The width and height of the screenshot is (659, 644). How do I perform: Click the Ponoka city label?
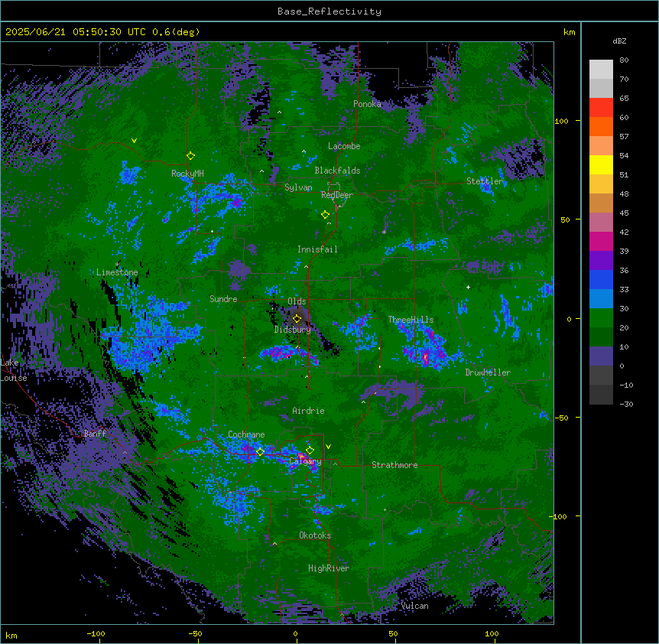pos(367,104)
